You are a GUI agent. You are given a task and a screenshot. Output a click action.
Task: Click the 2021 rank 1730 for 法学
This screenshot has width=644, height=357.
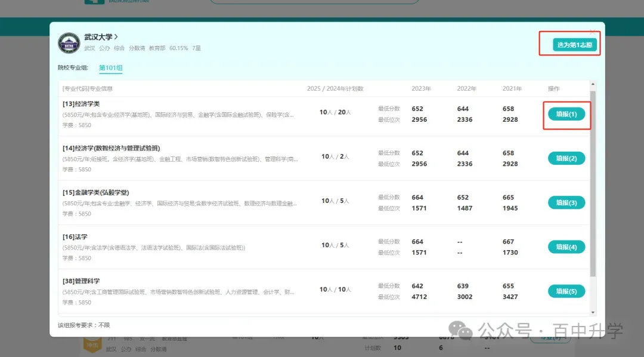point(510,252)
